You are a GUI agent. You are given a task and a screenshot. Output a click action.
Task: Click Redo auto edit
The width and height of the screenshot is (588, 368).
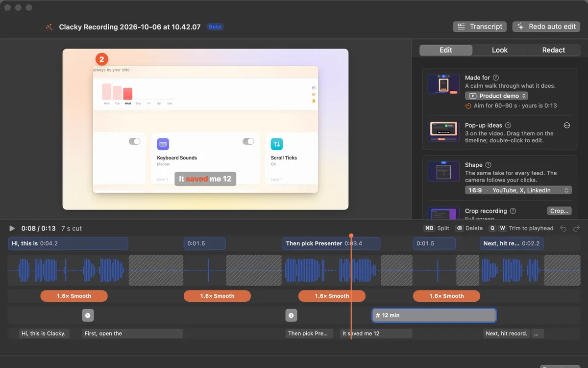[546, 26]
